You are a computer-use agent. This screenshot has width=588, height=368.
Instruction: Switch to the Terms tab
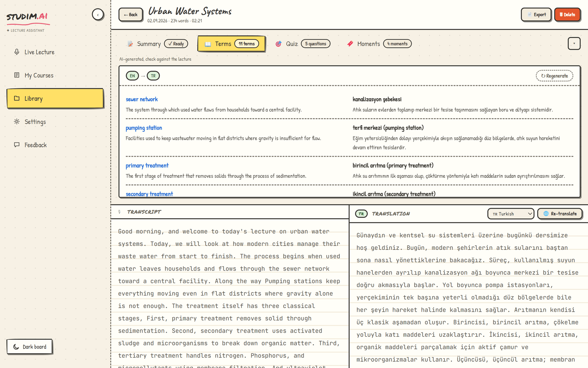coord(232,44)
